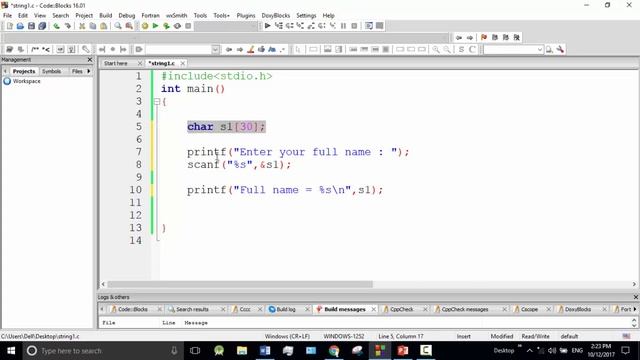Viewport: 640px width, 360px height.
Task: Close the Logs & others panel
Action: coord(635,297)
